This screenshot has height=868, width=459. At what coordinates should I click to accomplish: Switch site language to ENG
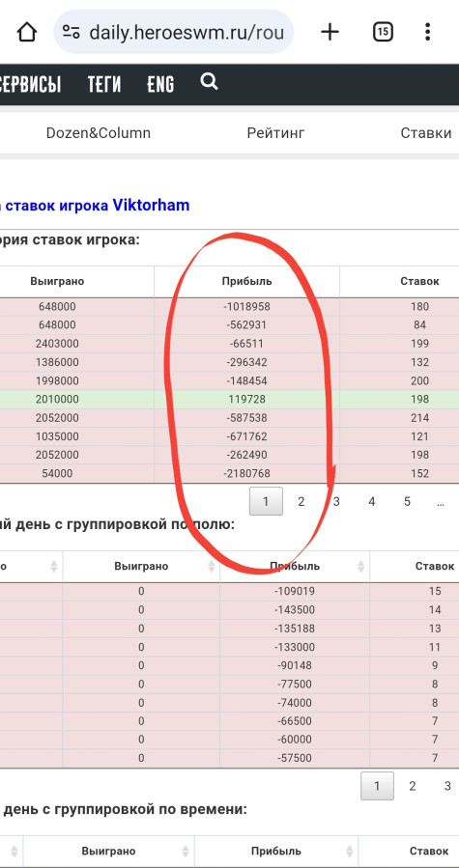coord(160,84)
